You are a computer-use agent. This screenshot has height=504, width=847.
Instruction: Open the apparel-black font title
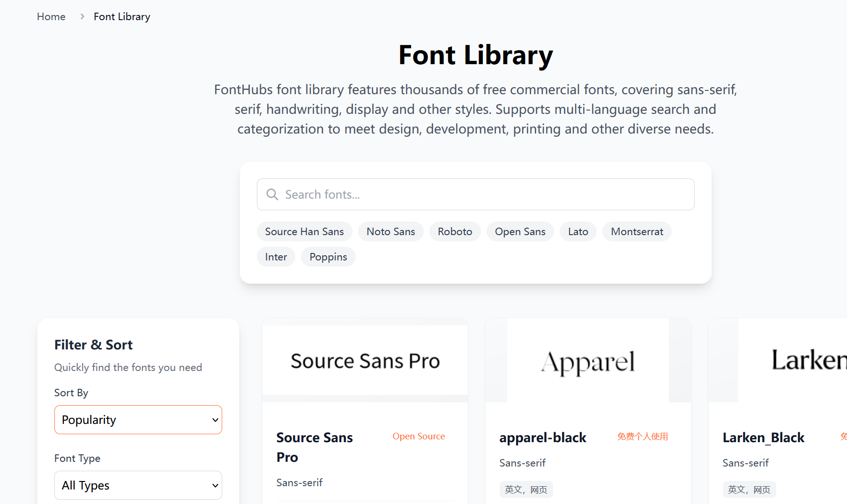(543, 437)
